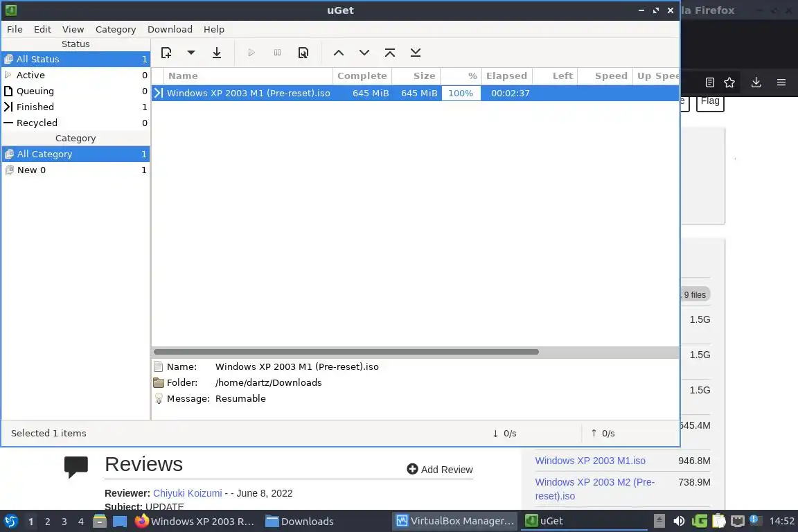Click the New Download toolbar icon
The height and width of the screenshot is (532, 798).
[x=166, y=53]
